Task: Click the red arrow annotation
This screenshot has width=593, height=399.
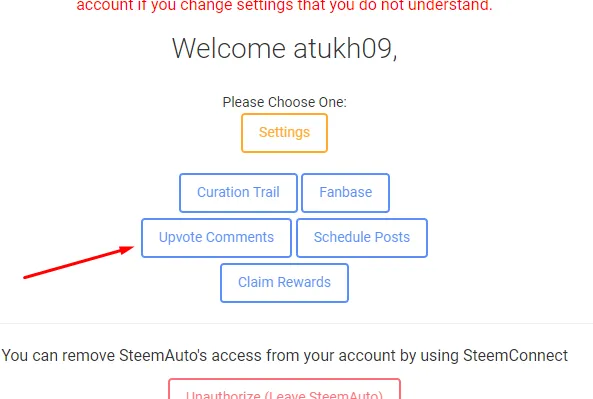Action: click(79, 262)
